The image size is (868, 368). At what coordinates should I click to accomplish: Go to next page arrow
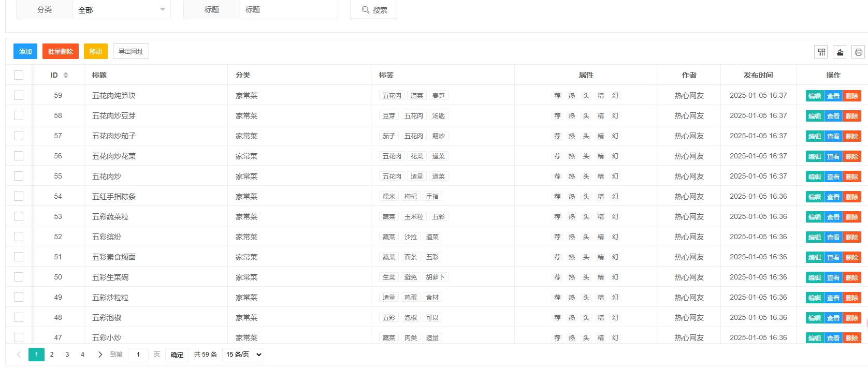pyautogui.click(x=100, y=355)
